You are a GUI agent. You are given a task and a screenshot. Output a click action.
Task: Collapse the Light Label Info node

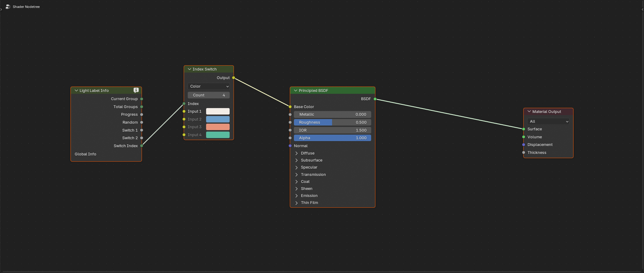point(76,91)
